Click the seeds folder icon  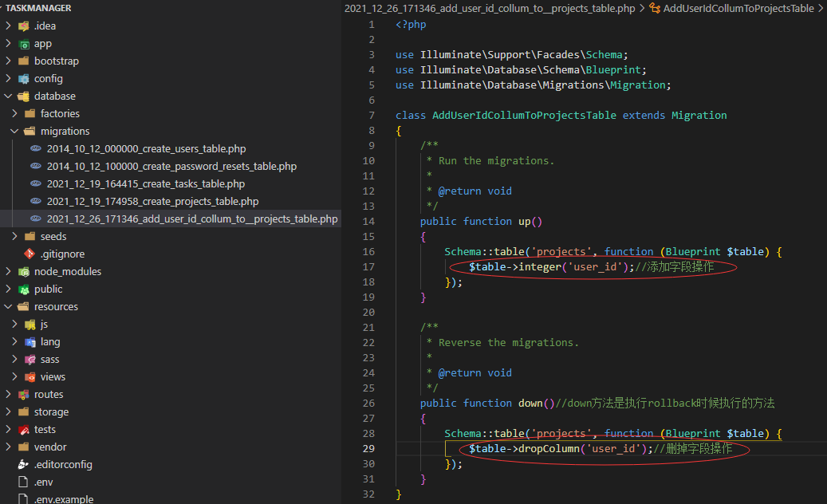pyautogui.click(x=30, y=236)
